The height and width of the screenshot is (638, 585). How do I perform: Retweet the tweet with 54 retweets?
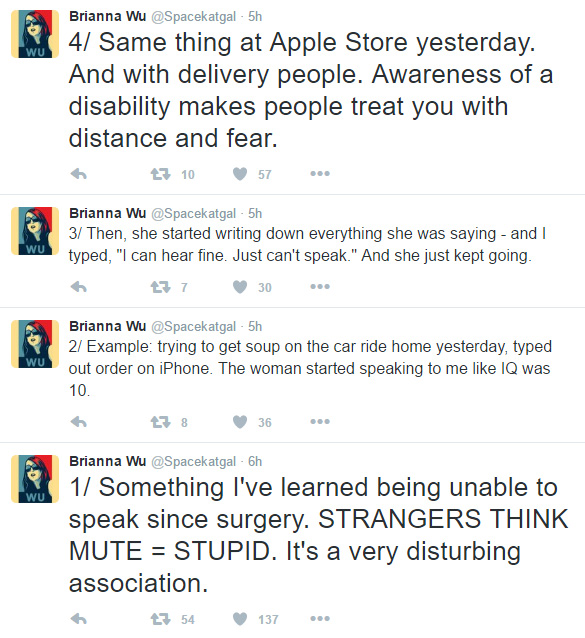161,619
